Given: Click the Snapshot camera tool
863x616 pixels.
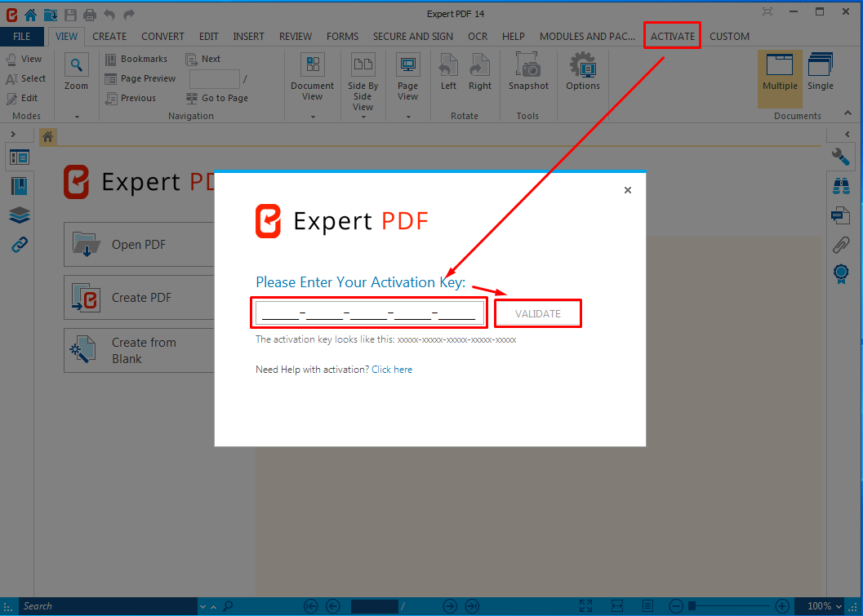Looking at the screenshot, I should [x=528, y=73].
